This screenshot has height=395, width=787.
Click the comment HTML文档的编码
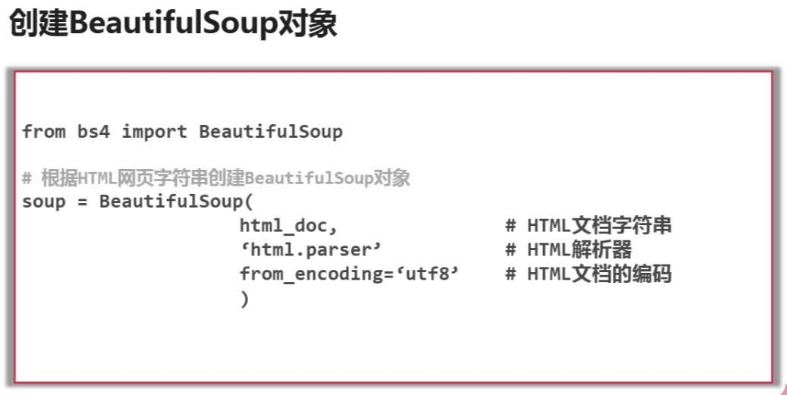599,274
